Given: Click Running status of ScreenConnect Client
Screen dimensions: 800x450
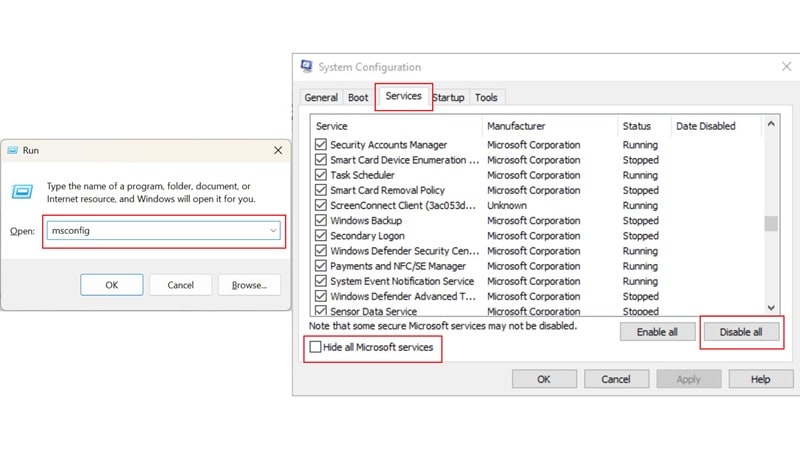Looking at the screenshot, I should [640, 205].
